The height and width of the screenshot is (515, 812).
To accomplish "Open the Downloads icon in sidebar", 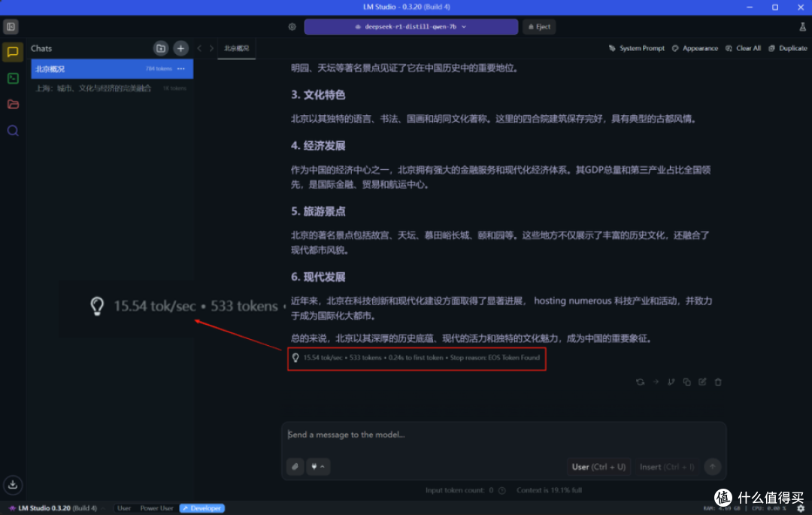I will [x=13, y=485].
